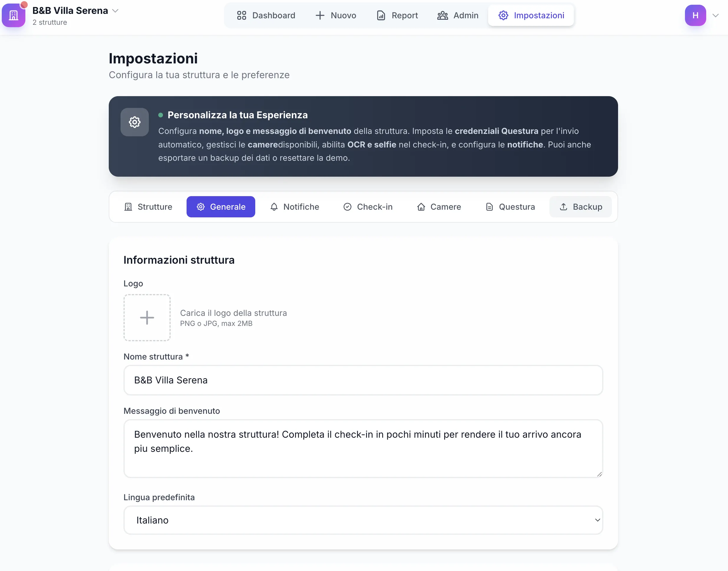728x571 pixels.
Task: Open the Report chart icon
Action: [x=381, y=15]
